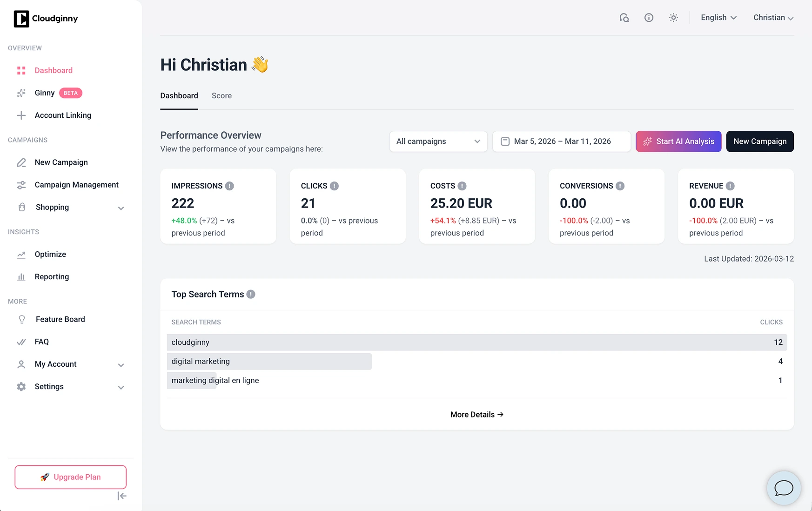Click the info icon in the top bar
Screen dimensions: 812x511
point(649,17)
